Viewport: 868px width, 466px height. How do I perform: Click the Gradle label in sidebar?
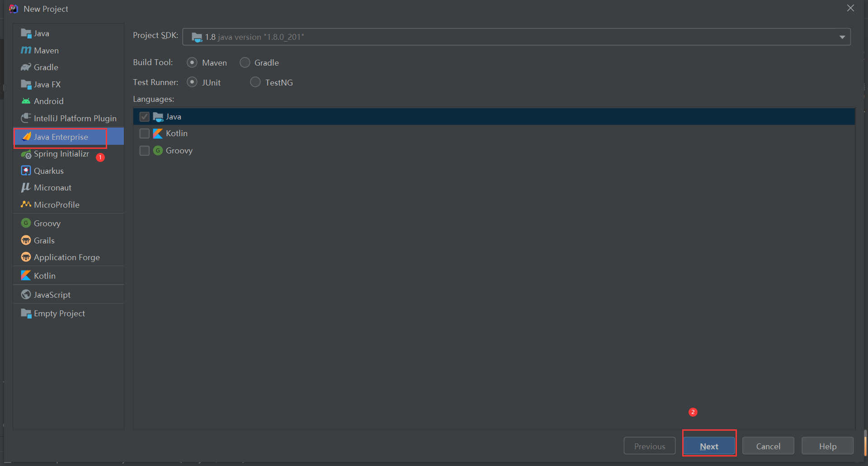coord(46,67)
